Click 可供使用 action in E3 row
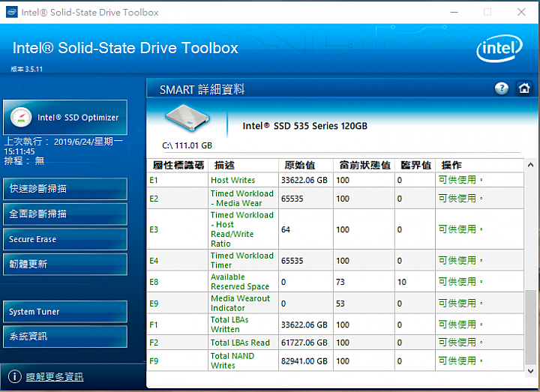Viewport: 540px width, 392px height. click(460, 229)
